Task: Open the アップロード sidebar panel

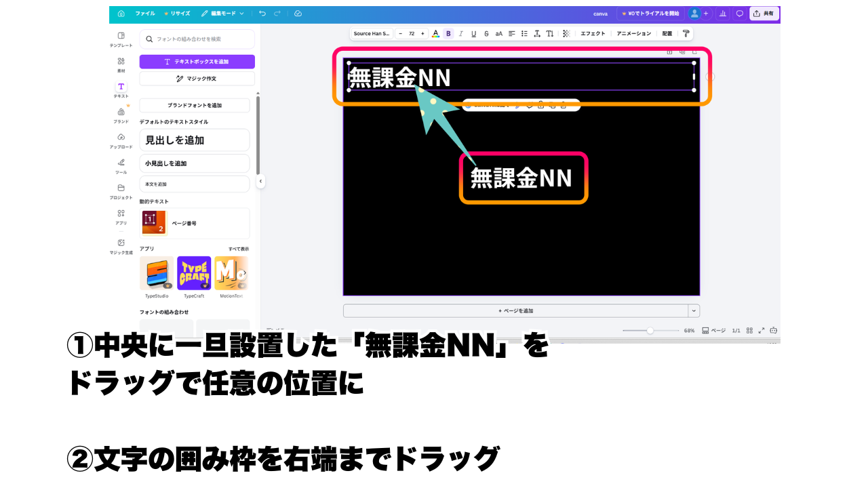Action: pos(121,141)
